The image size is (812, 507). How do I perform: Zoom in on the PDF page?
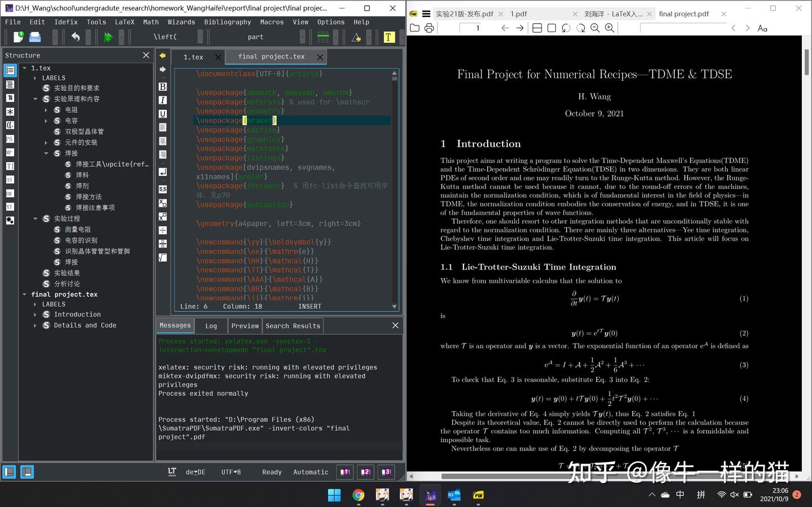click(610, 28)
